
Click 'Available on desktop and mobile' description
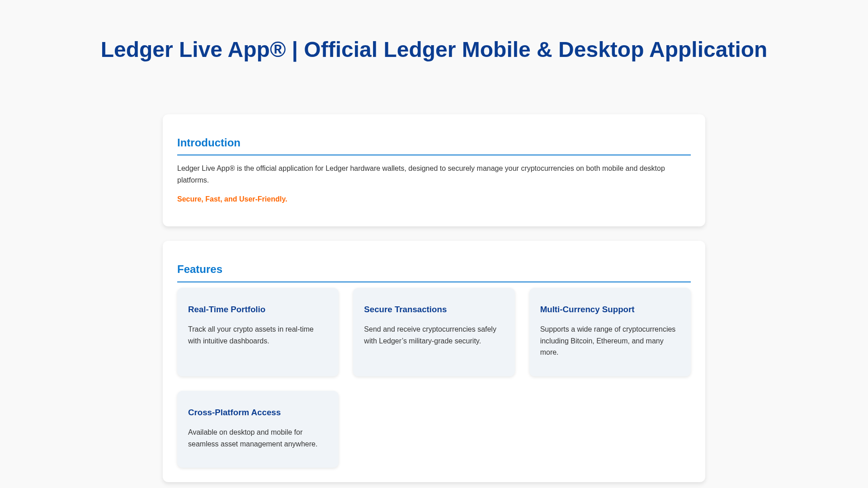tap(253, 438)
